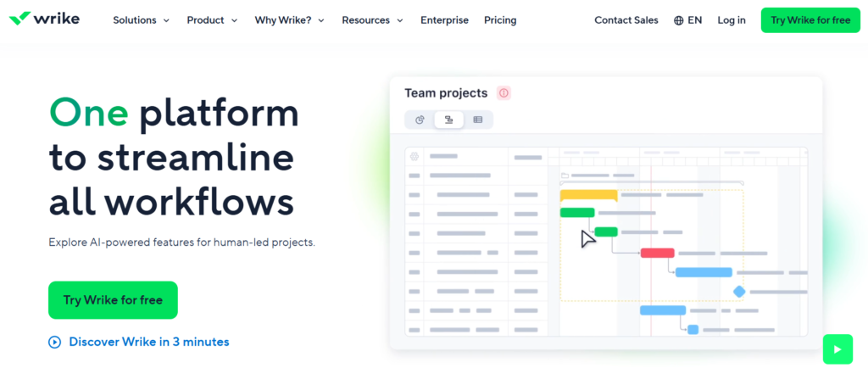Go to the Enterprise page

tap(444, 20)
